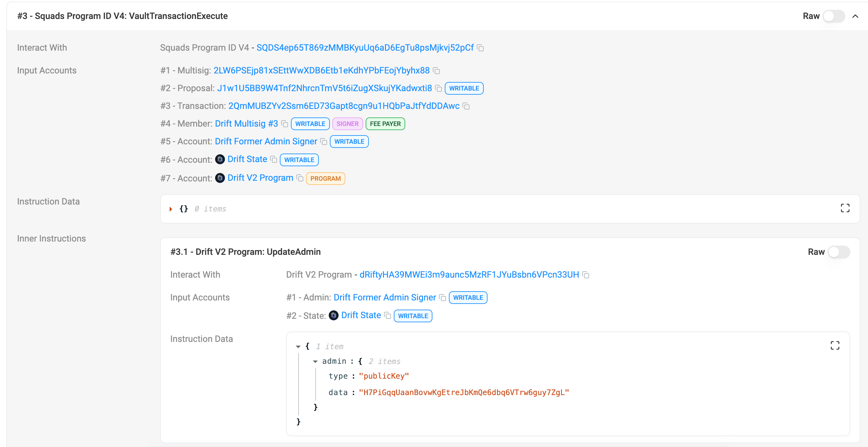The width and height of the screenshot is (868, 447).
Task: Toggle Raw view for UpdateAdmin inner instruction
Action: (838, 252)
